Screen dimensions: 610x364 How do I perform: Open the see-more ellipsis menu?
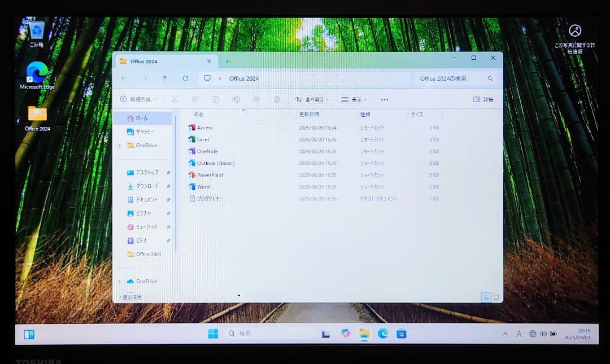385,99
